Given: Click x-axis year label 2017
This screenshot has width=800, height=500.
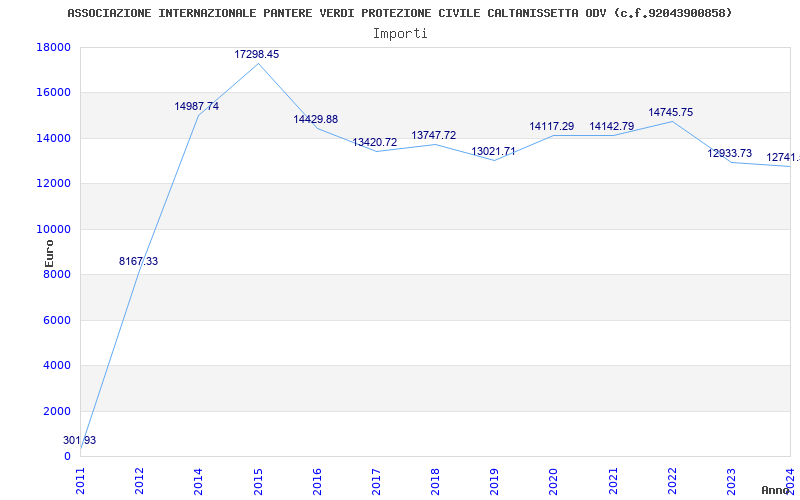Looking at the screenshot, I should (x=377, y=481).
